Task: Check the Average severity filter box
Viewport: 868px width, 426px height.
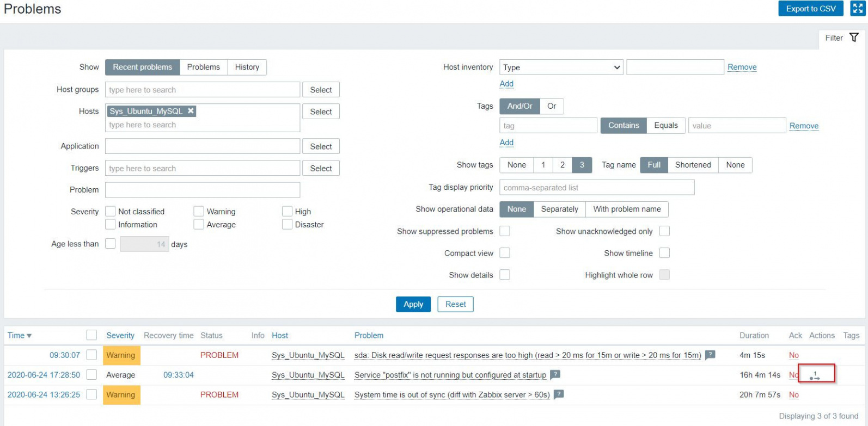Action: click(199, 225)
